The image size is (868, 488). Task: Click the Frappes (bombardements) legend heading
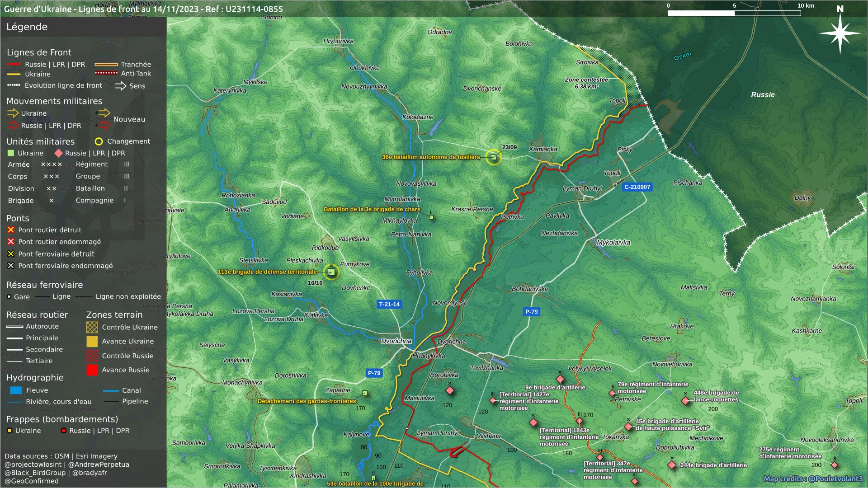[62, 419]
